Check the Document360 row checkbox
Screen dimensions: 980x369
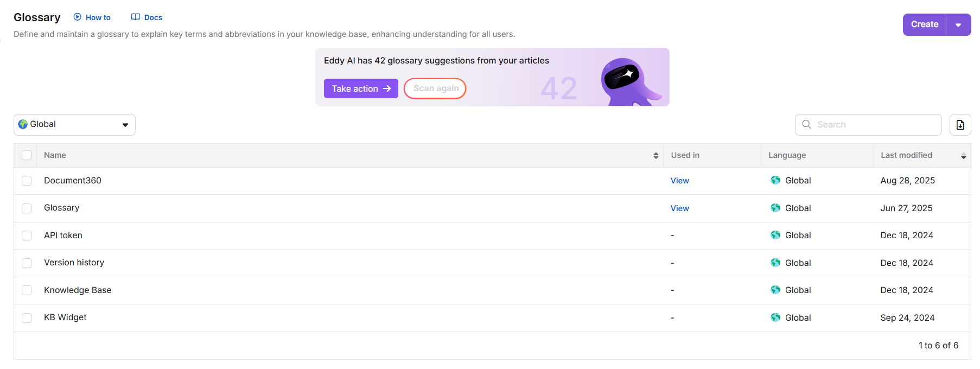27,181
